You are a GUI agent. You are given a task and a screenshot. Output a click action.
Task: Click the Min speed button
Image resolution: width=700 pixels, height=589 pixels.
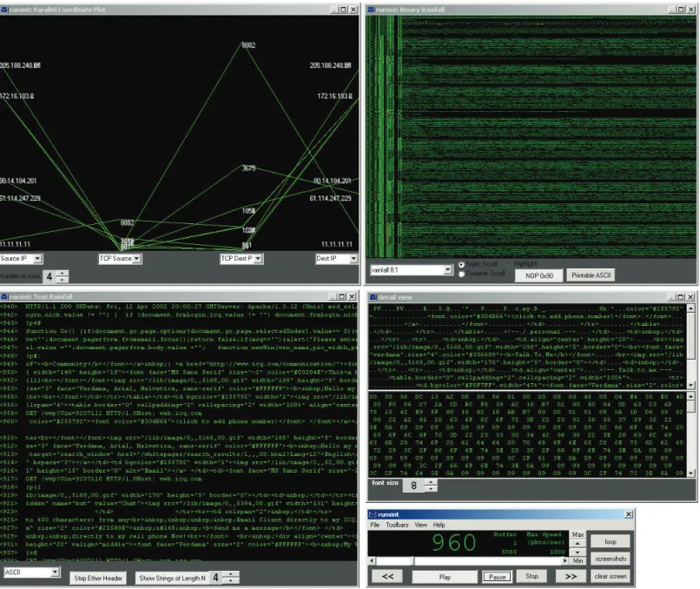(578, 561)
